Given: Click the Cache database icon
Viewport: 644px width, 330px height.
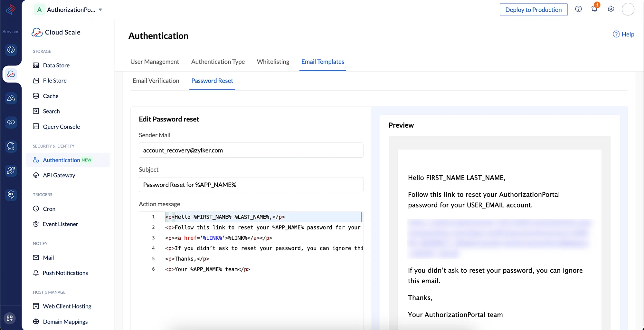Looking at the screenshot, I should point(36,96).
